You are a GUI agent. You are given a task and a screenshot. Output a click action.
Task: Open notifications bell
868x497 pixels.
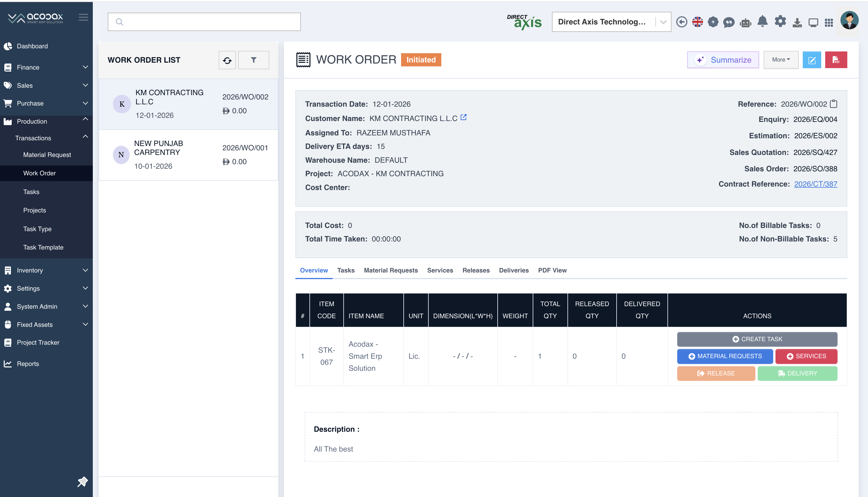pyautogui.click(x=763, y=22)
